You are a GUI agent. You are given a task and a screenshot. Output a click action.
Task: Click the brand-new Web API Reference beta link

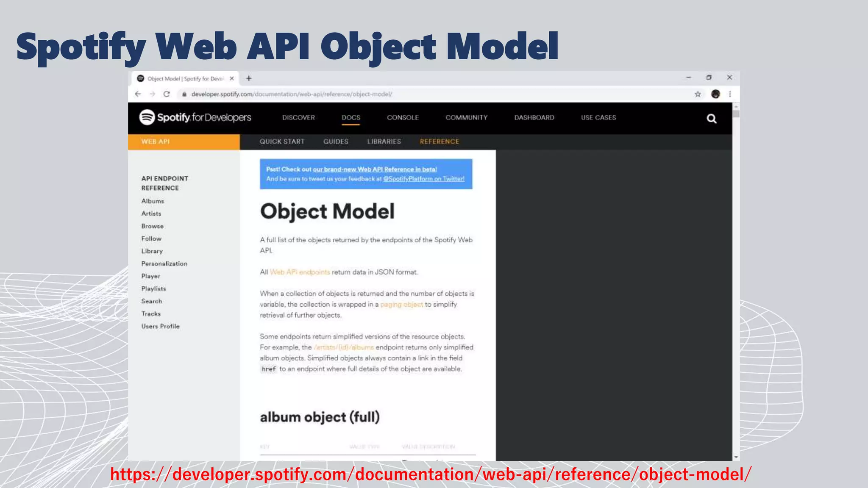375,169
